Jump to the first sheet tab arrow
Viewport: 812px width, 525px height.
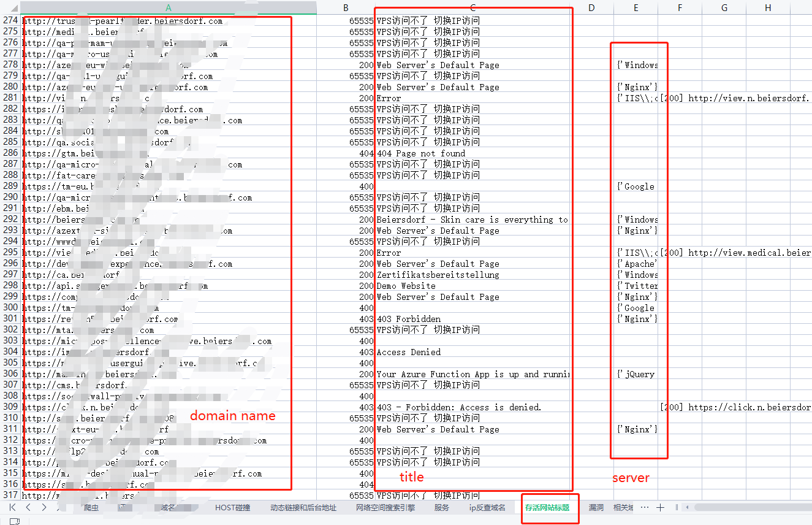(12, 507)
